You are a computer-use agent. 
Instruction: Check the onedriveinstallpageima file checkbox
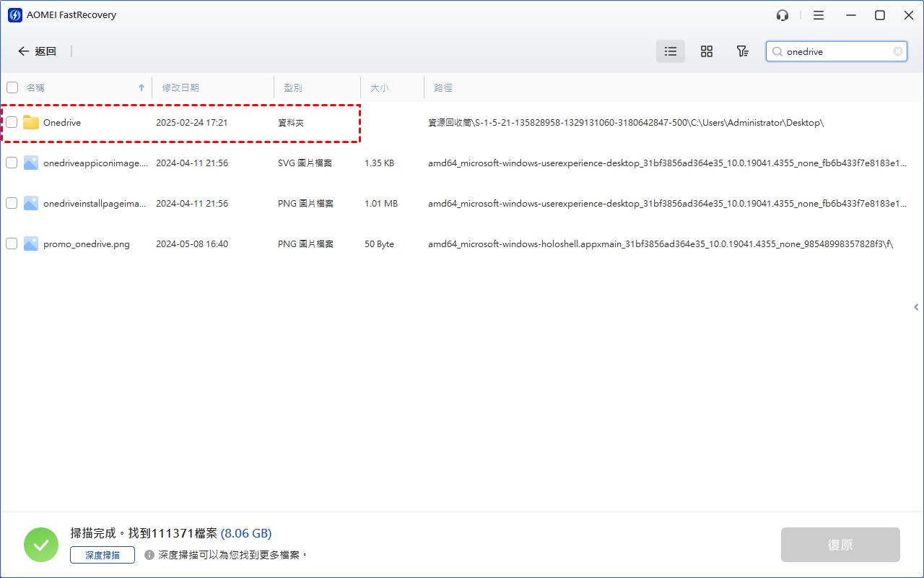[x=12, y=203]
